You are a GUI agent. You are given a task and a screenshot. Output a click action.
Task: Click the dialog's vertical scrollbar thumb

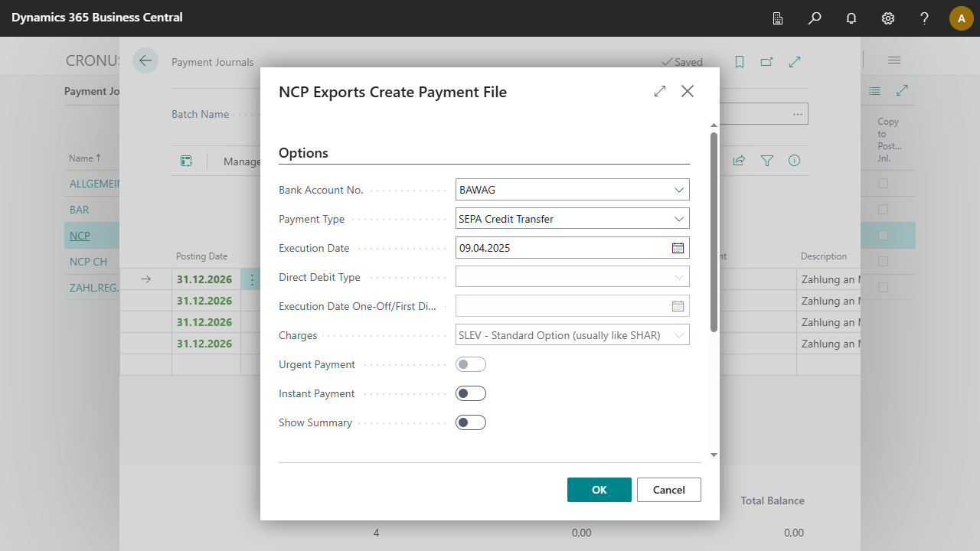(x=714, y=232)
